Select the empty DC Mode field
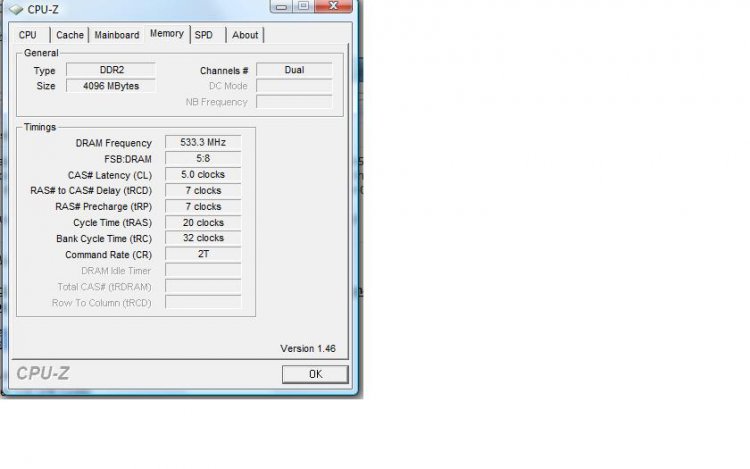Image resolution: width=750 pixels, height=469 pixels. click(x=294, y=86)
